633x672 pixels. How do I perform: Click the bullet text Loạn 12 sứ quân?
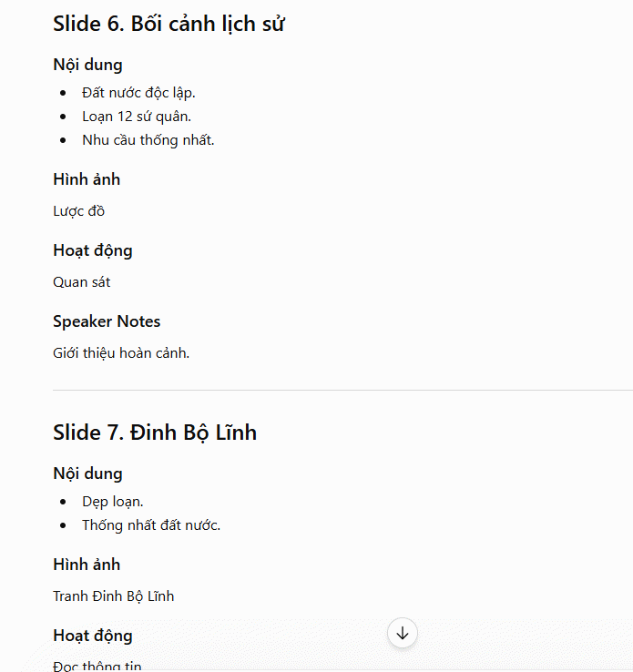pyautogui.click(x=137, y=117)
